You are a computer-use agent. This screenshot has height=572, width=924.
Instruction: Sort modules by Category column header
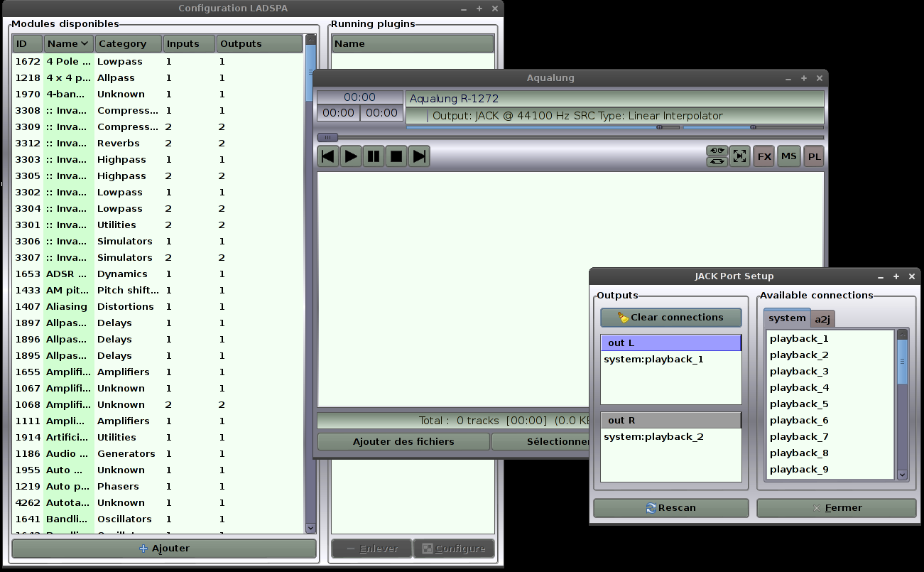point(129,44)
